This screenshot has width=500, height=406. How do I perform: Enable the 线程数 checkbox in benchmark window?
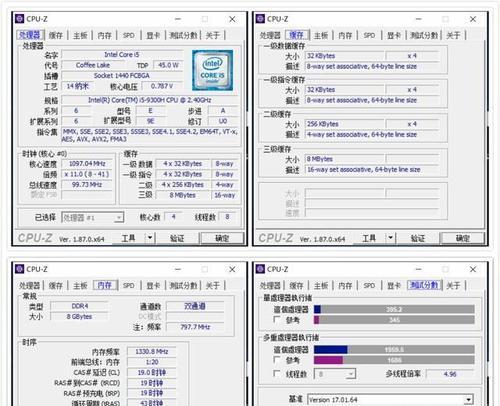(x=276, y=373)
